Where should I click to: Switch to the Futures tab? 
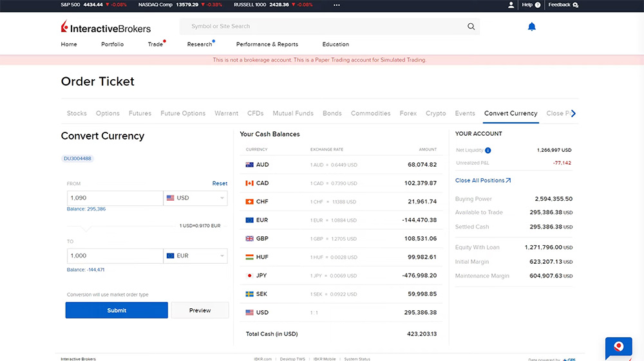click(x=140, y=113)
